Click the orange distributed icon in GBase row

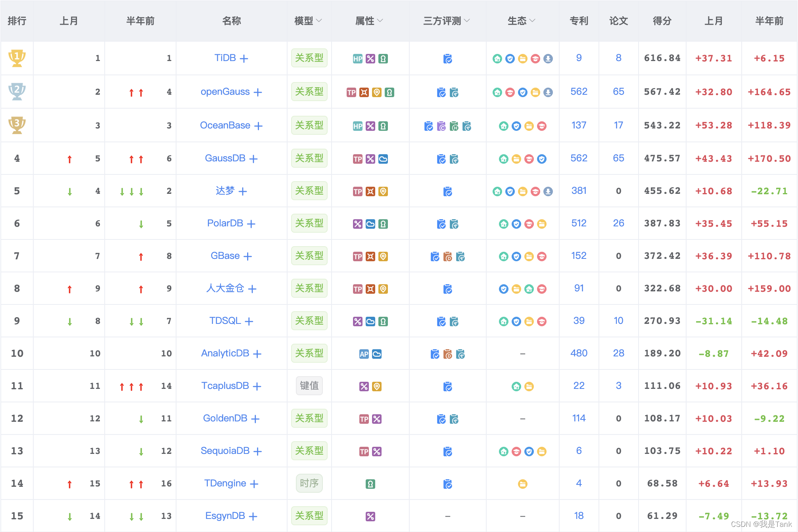(370, 256)
